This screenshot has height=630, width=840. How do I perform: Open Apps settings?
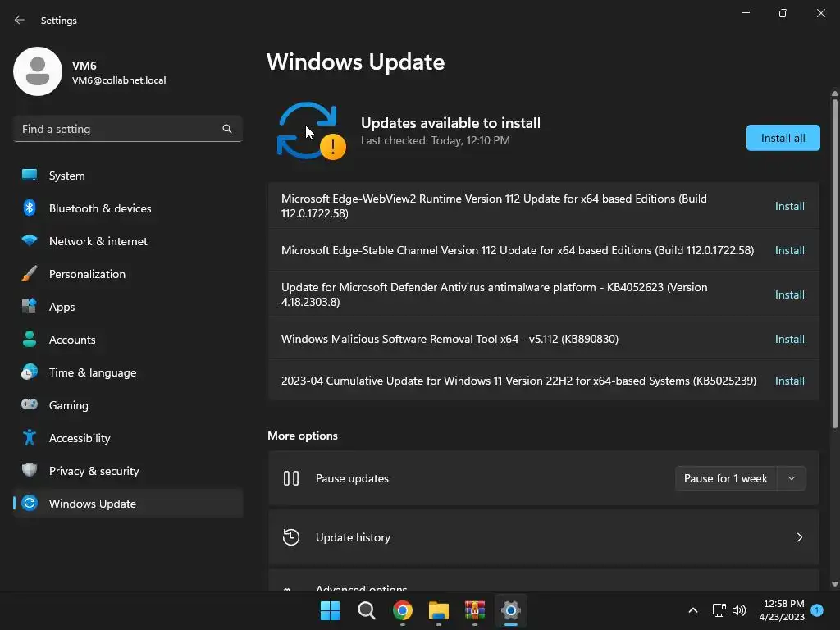[128, 307]
